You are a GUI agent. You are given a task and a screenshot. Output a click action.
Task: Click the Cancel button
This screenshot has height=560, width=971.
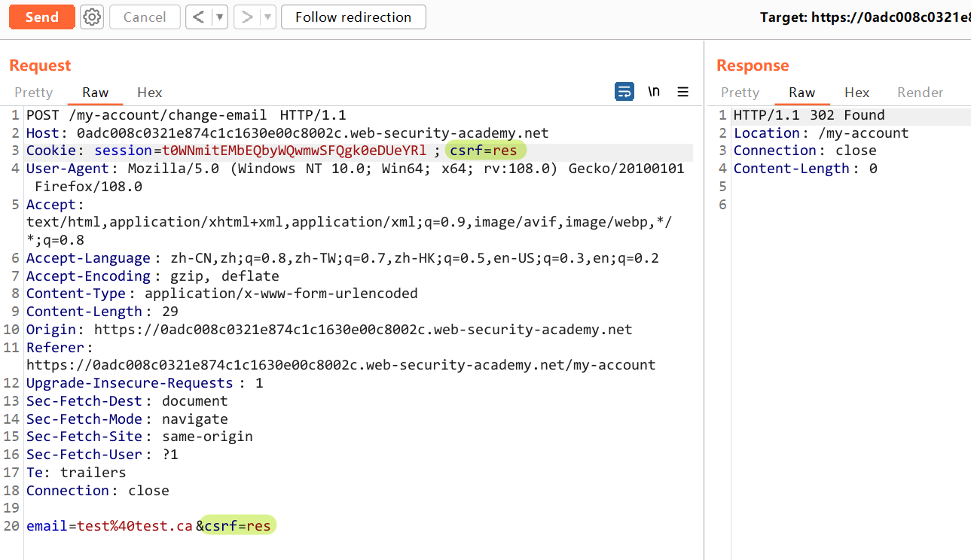click(145, 17)
